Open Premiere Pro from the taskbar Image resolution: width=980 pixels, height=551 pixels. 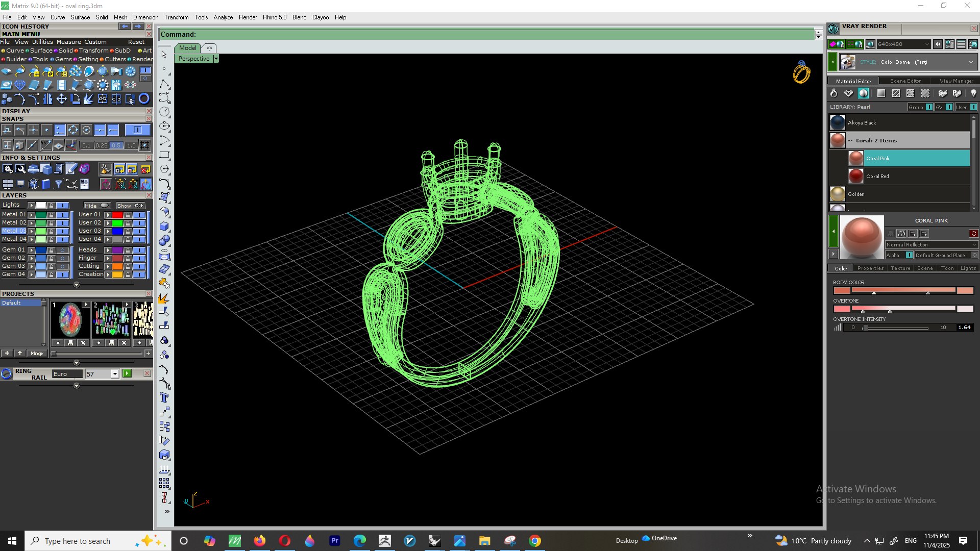click(335, 541)
